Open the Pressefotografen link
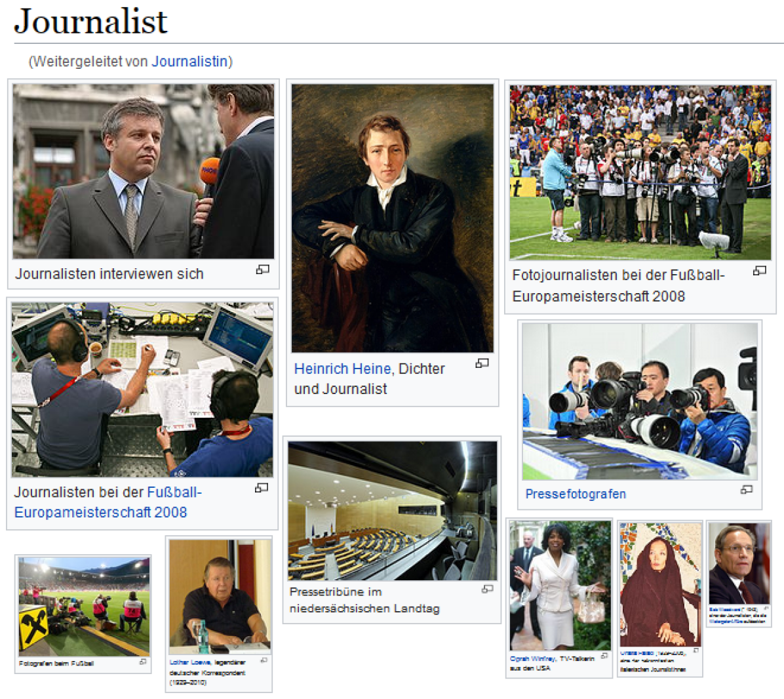This screenshot has height=699, width=784. 576,494
